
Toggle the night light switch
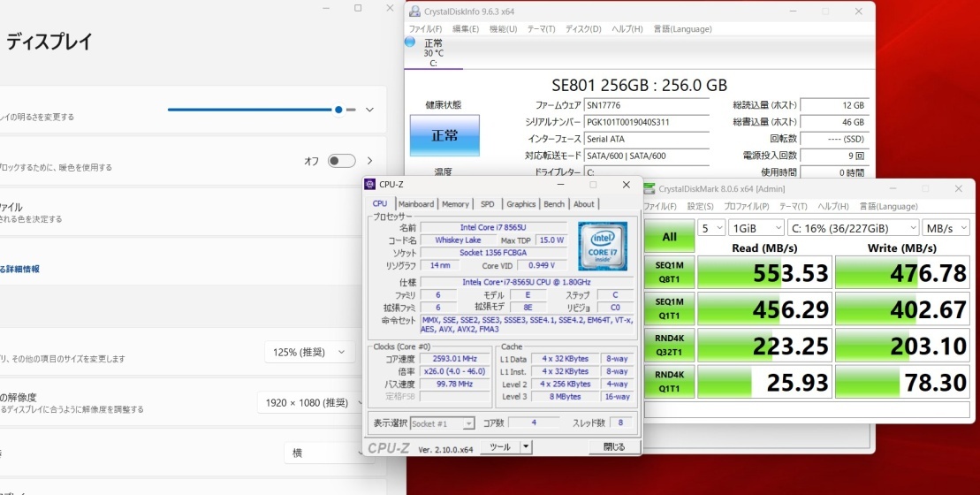(x=340, y=161)
